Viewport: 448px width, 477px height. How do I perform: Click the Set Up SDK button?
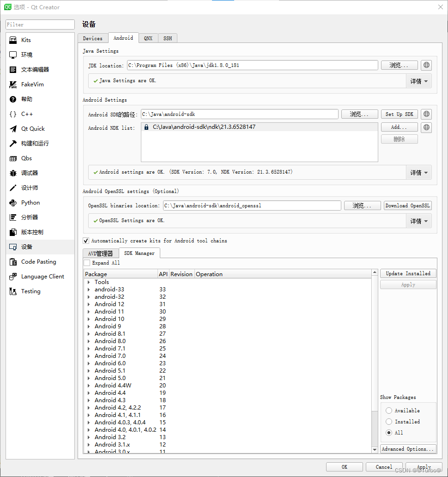point(400,114)
